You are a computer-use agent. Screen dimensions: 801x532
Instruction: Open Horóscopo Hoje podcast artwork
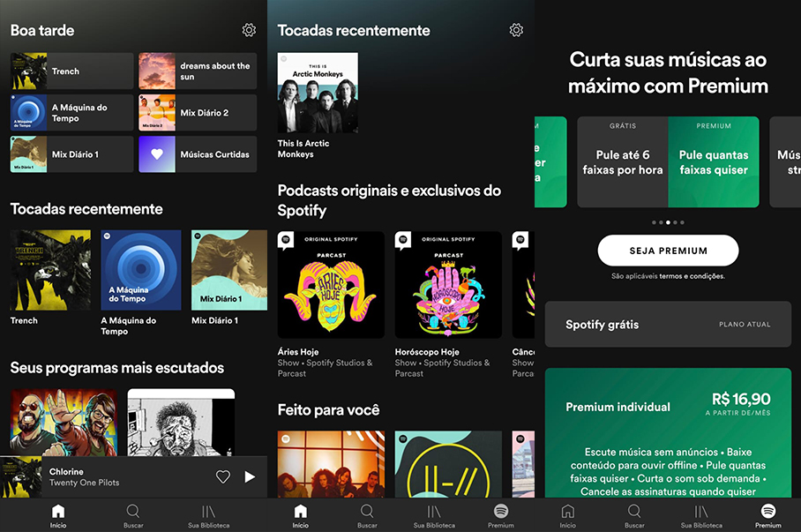(448, 285)
